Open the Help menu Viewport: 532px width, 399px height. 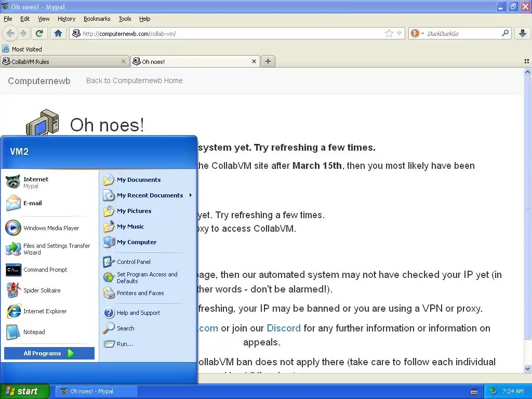[x=145, y=19]
